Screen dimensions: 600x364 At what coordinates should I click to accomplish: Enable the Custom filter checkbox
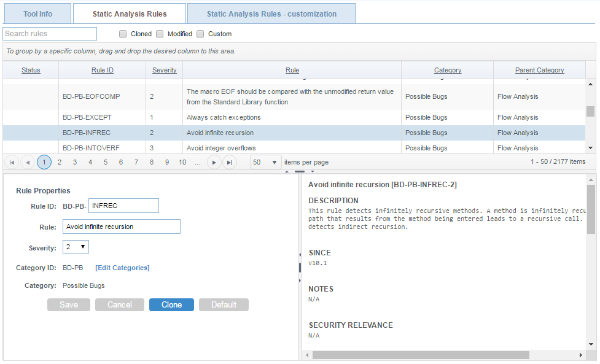[200, 34]
